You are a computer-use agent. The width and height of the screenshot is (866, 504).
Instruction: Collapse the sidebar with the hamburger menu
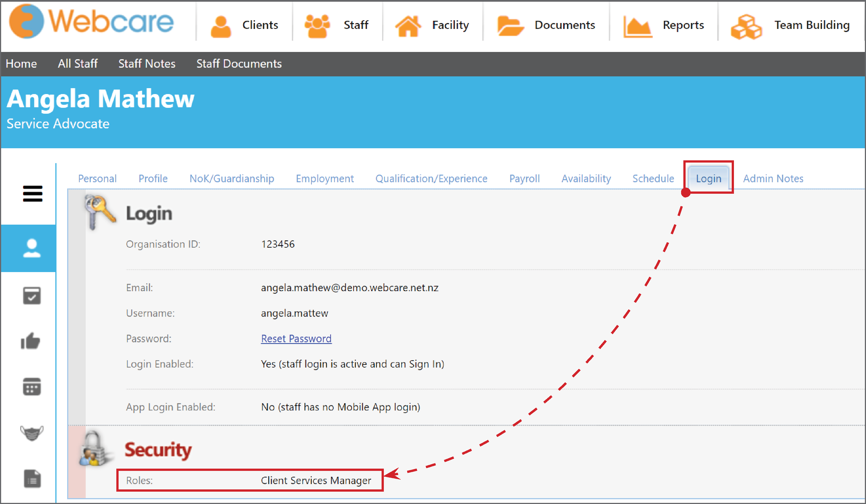click(33, 194)
